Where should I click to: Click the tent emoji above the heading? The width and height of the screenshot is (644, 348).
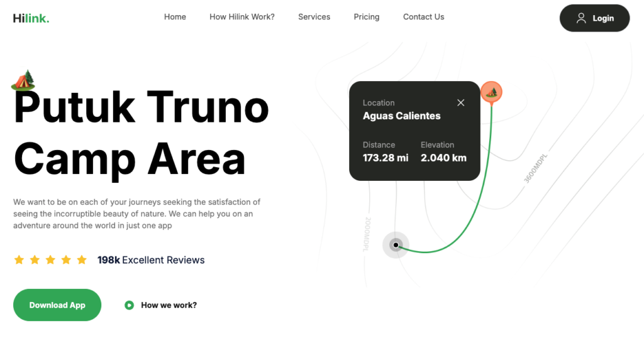point(23,80)
